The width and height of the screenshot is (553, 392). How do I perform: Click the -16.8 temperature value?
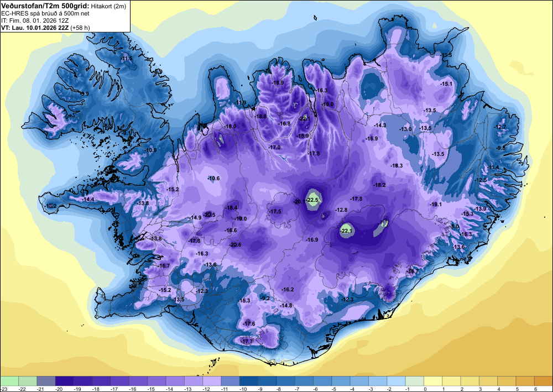284,123
